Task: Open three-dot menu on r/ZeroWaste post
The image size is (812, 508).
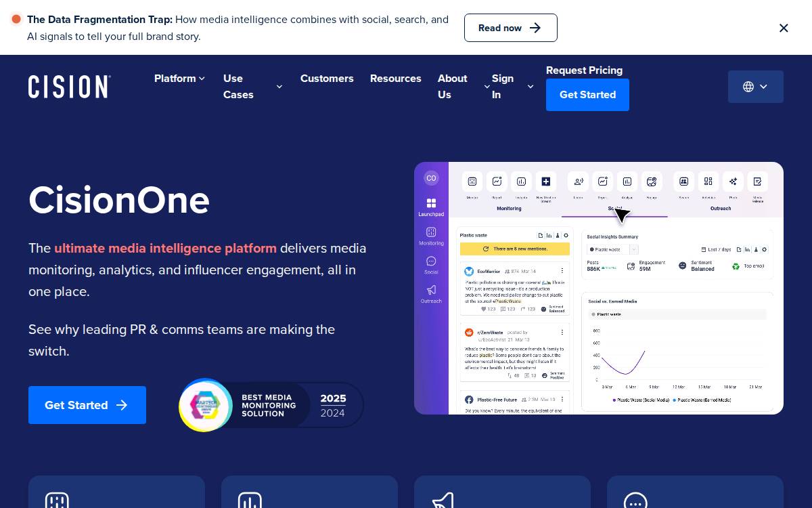Action: tap(562, 333)
